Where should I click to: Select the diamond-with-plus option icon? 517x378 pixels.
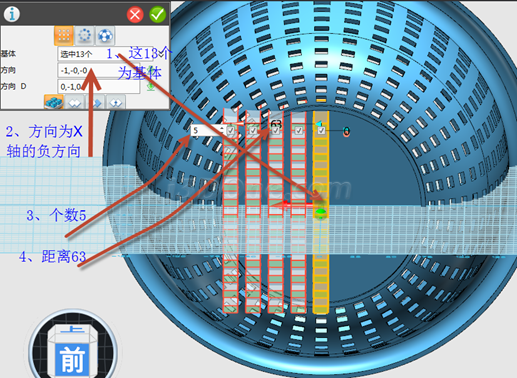(x=116, y=102)
